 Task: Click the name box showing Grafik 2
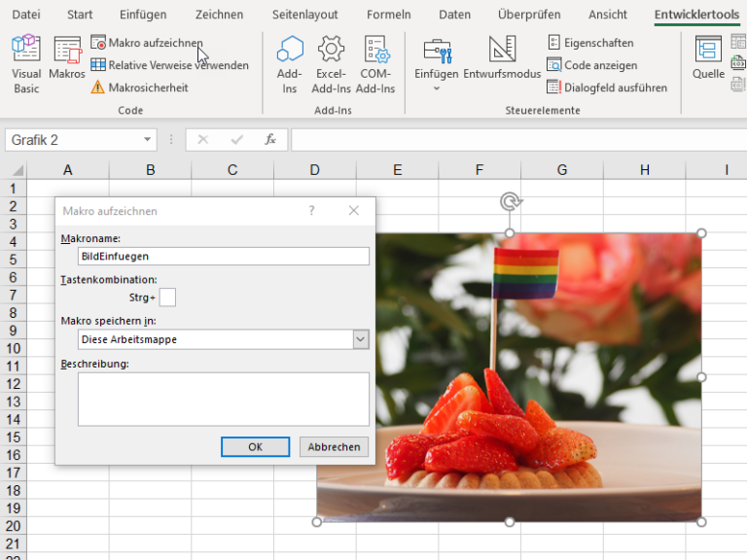74,140
